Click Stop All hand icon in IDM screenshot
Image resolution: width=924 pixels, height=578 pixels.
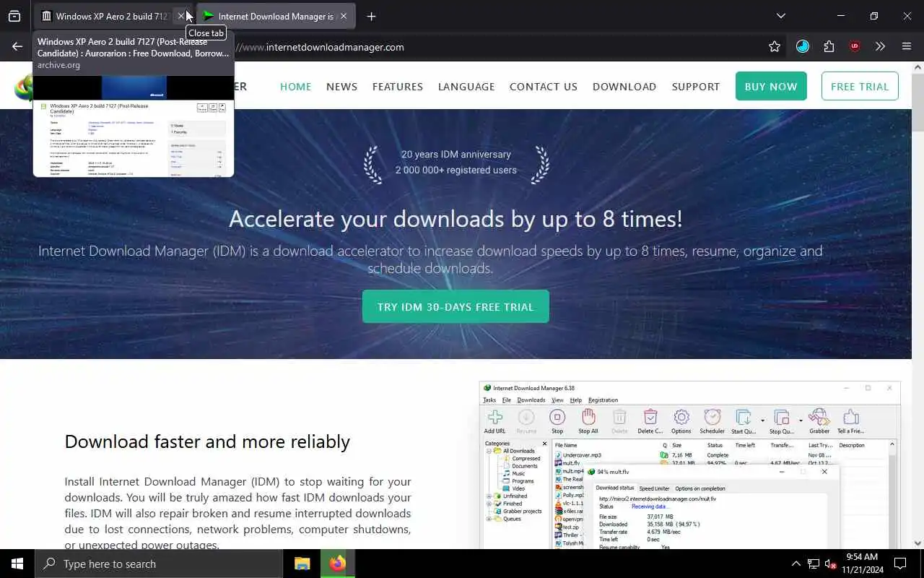588,421
